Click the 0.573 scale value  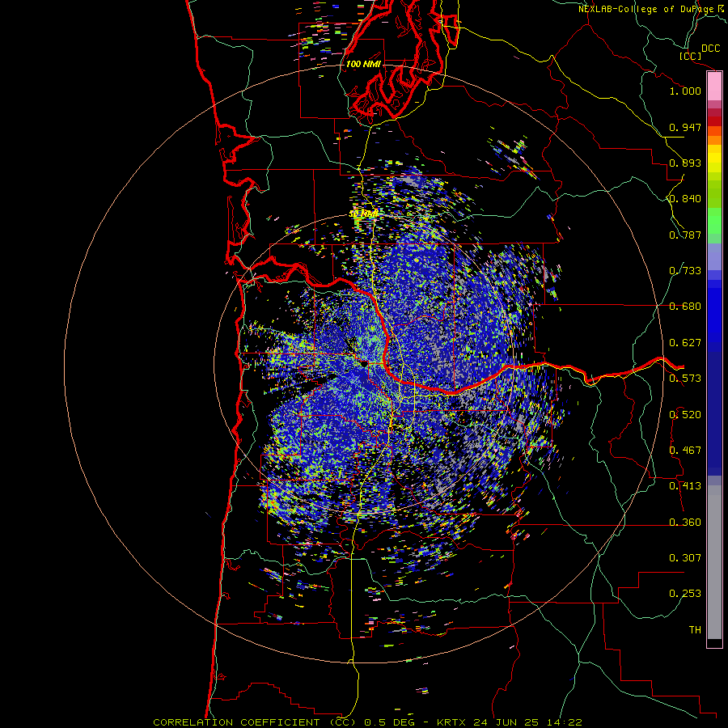tap(685, 379)
